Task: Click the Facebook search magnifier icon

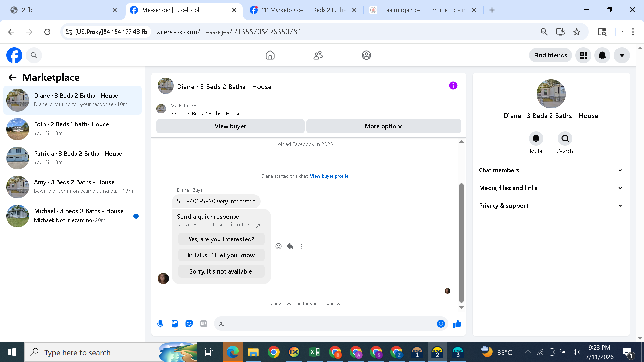Action: pos(34,55)
